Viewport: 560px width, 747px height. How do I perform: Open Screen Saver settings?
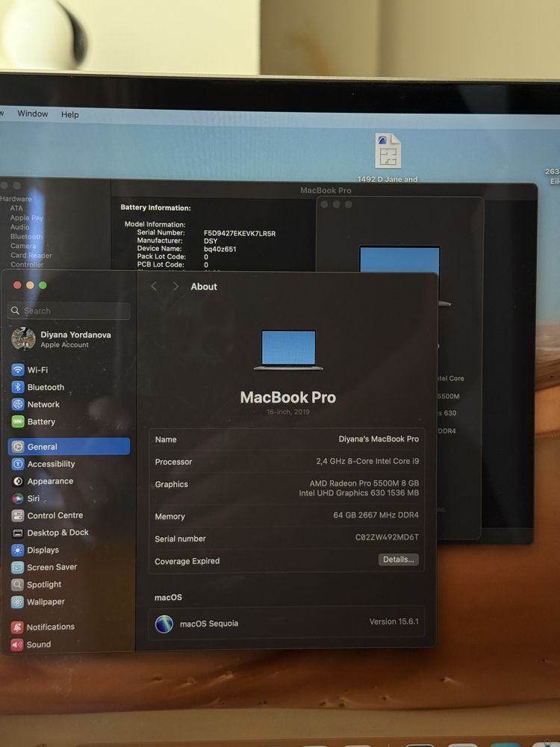pos(44,568)
